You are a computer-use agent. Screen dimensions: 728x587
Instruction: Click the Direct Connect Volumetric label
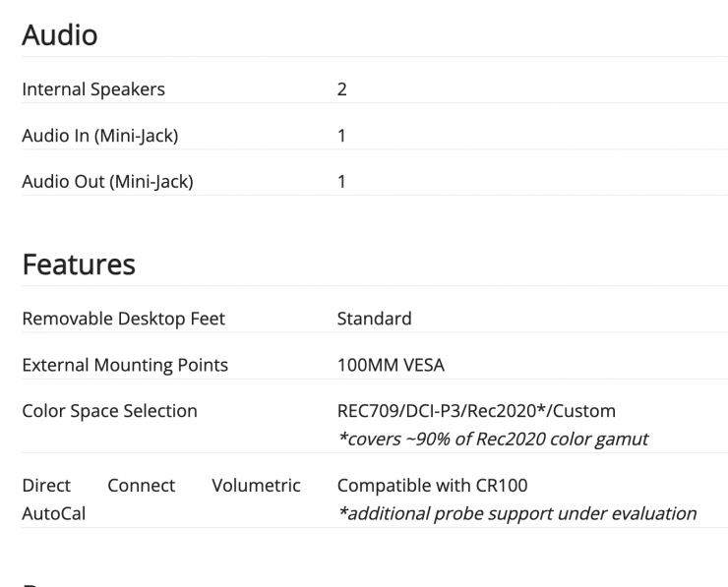pyautogui.click(x=160, y=486)
